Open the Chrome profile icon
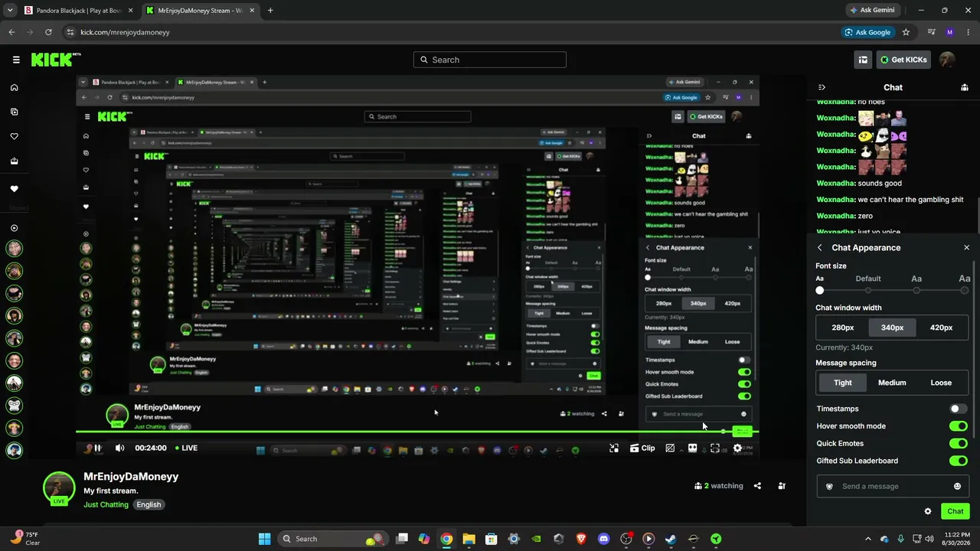The image size is (980, 551). pos(950,32)
